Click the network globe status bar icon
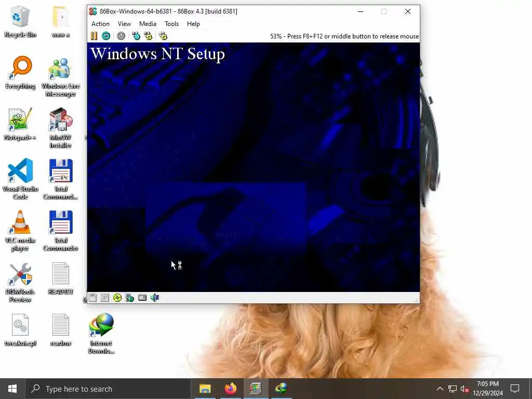The image size is (532, 399). point(129,298)
